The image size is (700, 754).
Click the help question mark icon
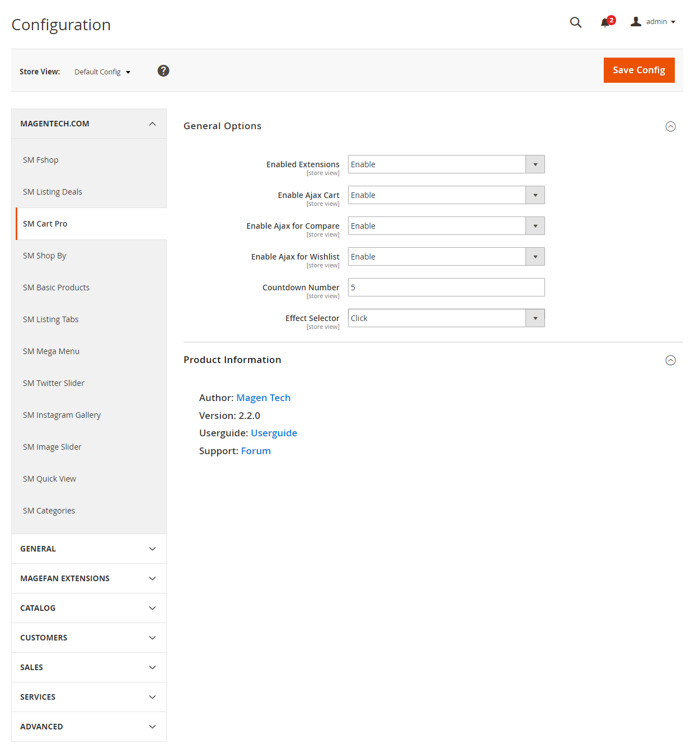[163, 70]
